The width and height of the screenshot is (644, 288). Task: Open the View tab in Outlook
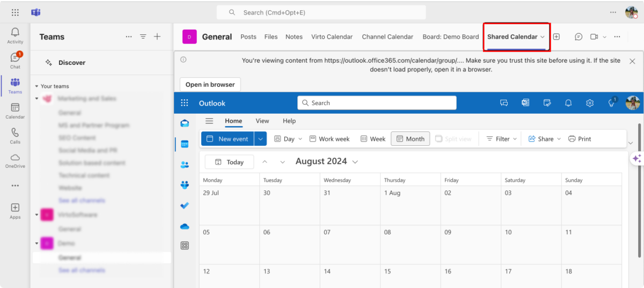[x=262, y=121]
